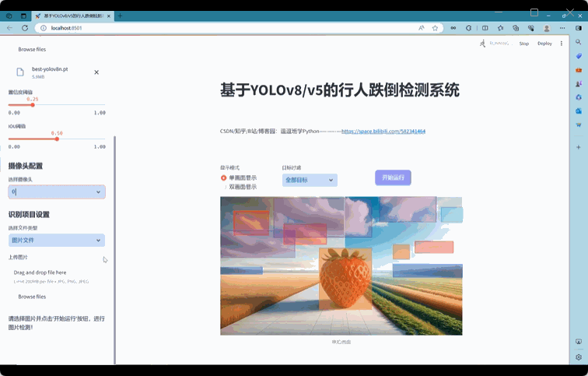Click the Stop button in Streamlit header
Image resolution: width=588 pixels, height=376 pixels.
(x=524, y=44)
